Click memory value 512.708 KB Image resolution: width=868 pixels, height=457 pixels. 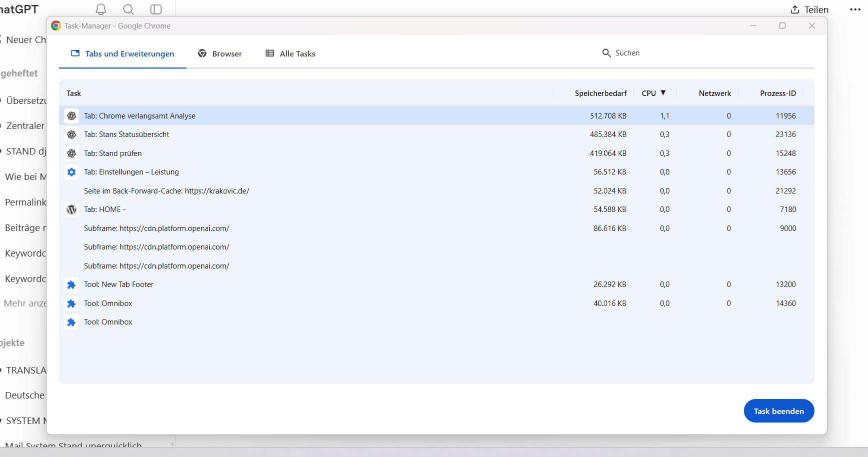point(608,116)
